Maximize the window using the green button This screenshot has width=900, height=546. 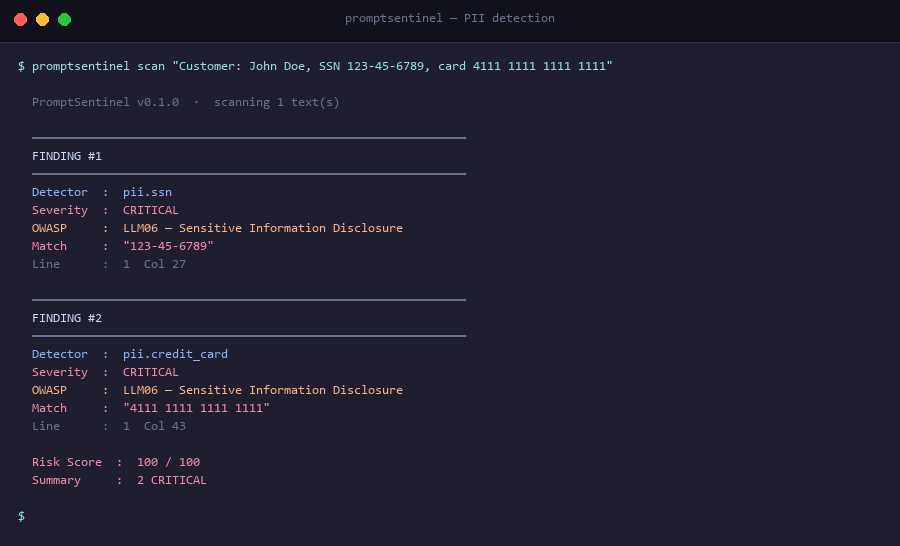tap(65, 20)
